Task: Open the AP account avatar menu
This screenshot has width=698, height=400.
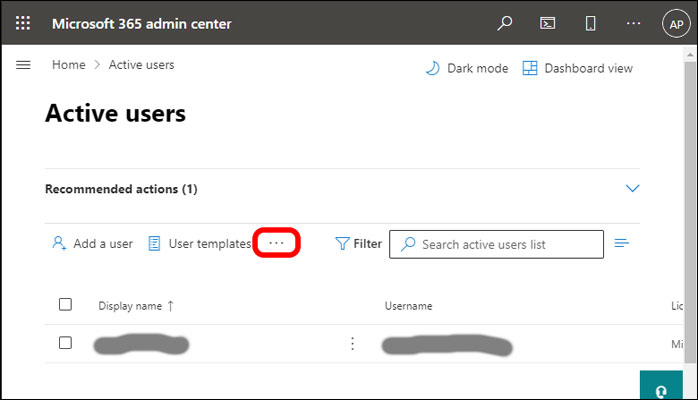Action: coord(676,23)
